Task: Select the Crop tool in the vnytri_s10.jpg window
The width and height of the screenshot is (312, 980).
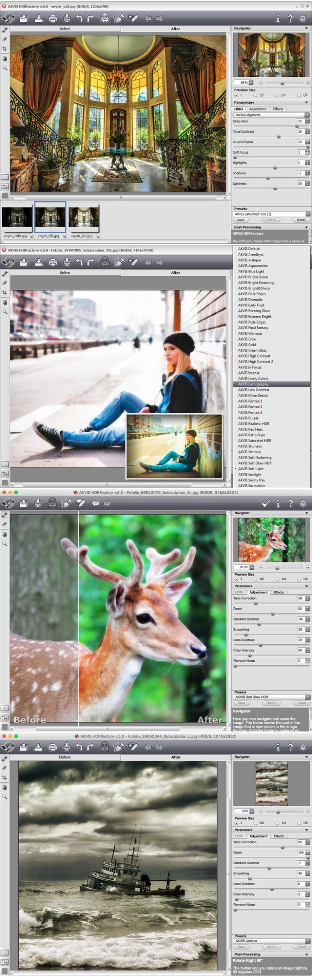Action: pos(5,49)
